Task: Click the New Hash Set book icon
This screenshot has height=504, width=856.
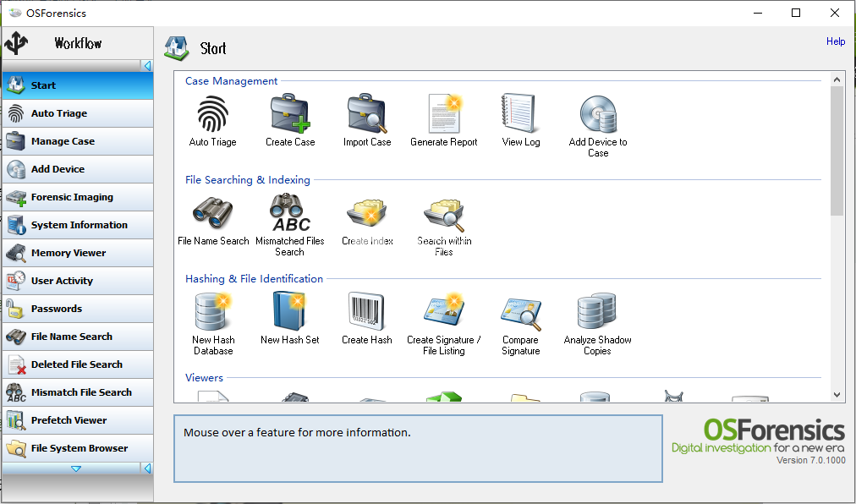Action: (289, 310)
